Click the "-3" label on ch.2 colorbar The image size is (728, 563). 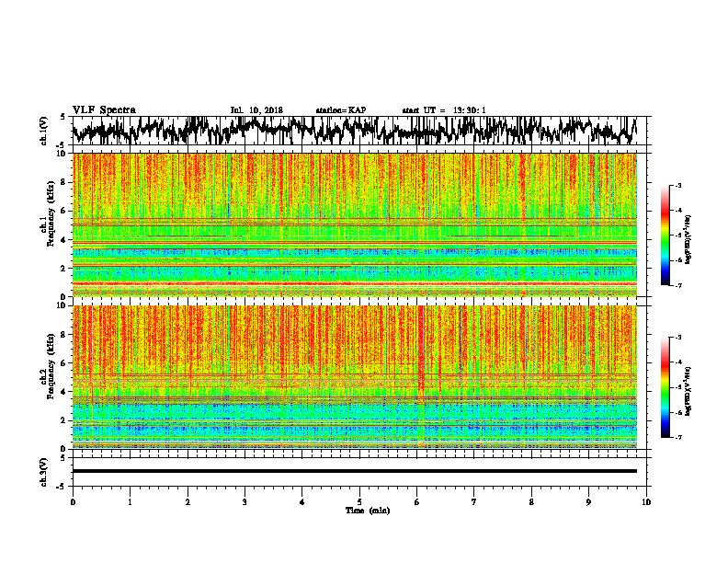click(x=677, y=338)
